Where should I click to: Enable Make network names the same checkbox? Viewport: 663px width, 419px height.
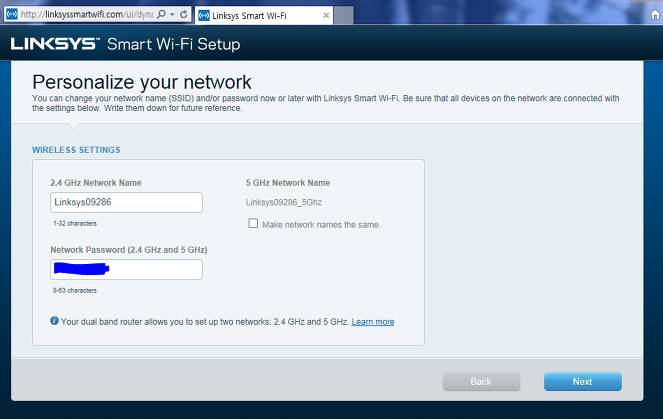pyautogui.click(x=253, y=223)
